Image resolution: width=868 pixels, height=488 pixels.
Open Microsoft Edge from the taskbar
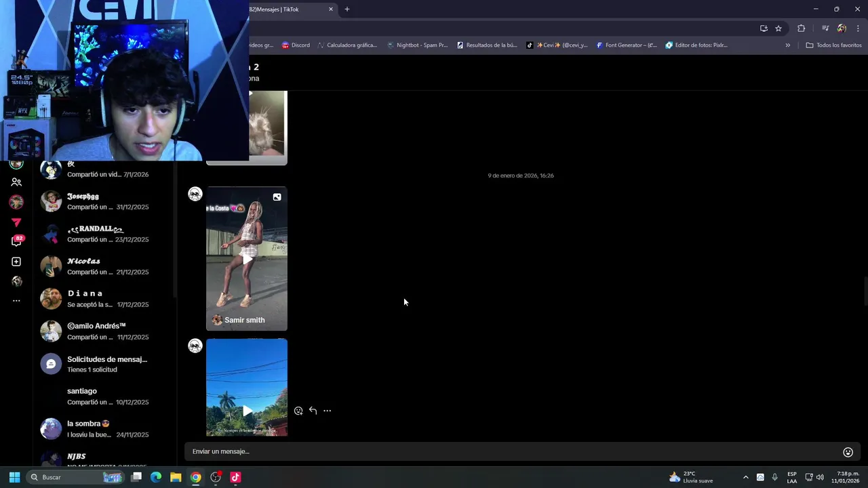pyautogui.click(x=156, y=477)
